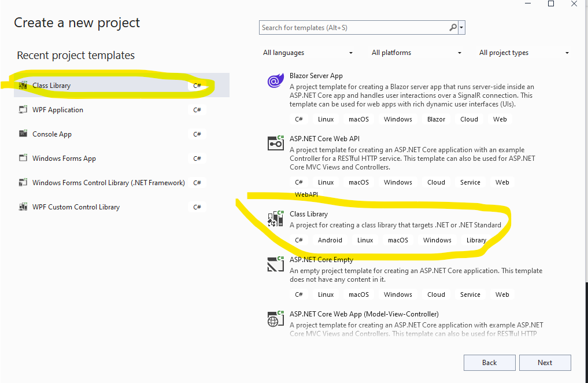The width and height of the screenshot is (588, 383).
Task: Click the Windows Forms Control Library icon
Action: tap(23, 182)
